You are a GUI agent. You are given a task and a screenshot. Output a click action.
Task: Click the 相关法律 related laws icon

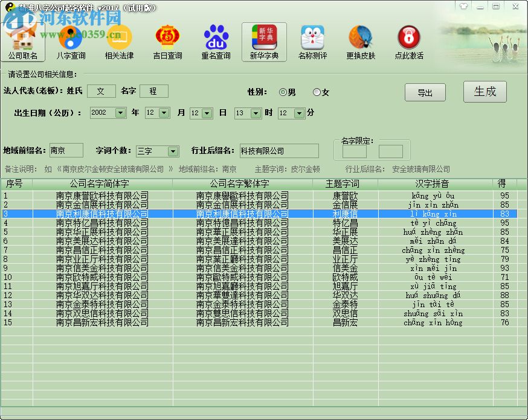tap(119, 42)
